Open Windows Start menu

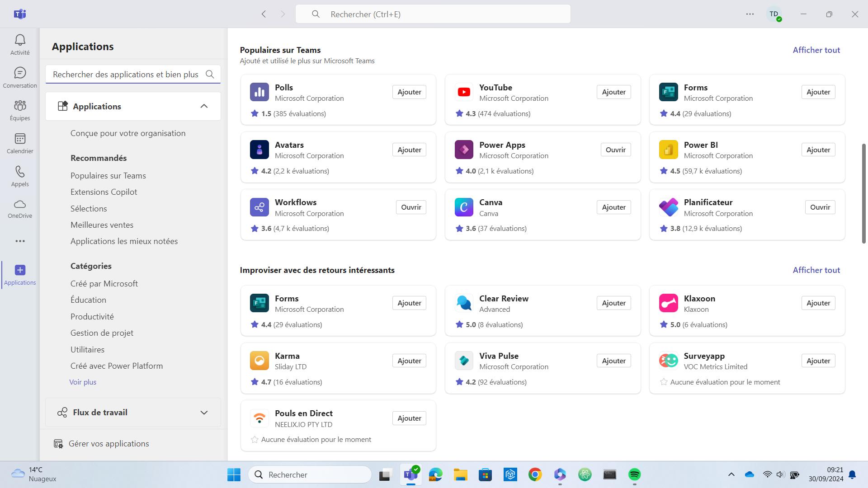[x=234, y=474]
